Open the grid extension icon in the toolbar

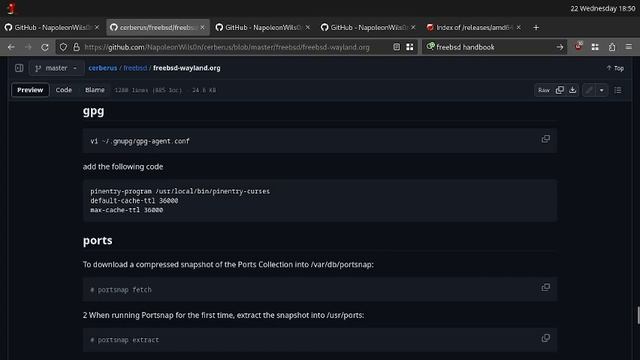595,47
